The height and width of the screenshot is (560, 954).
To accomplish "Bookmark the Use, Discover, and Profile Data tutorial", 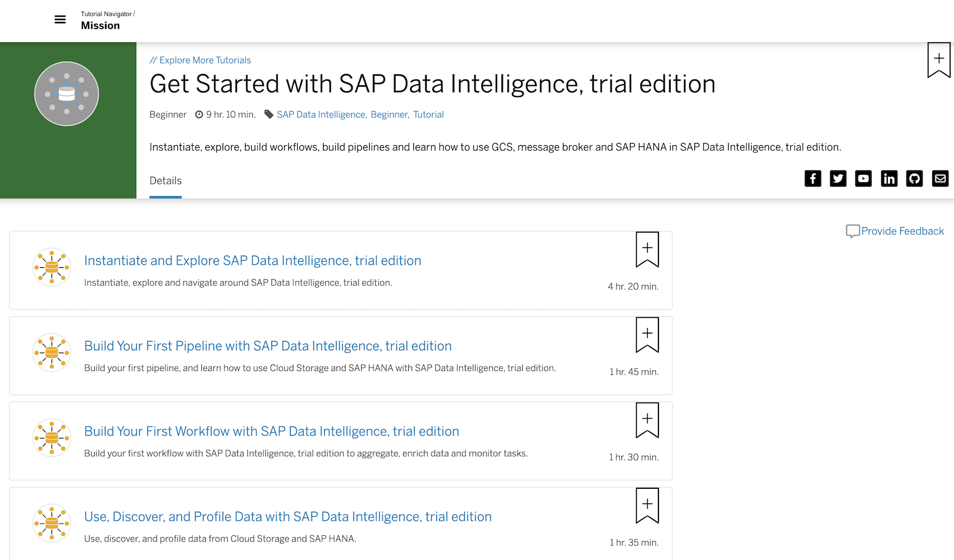I will 647,505.
